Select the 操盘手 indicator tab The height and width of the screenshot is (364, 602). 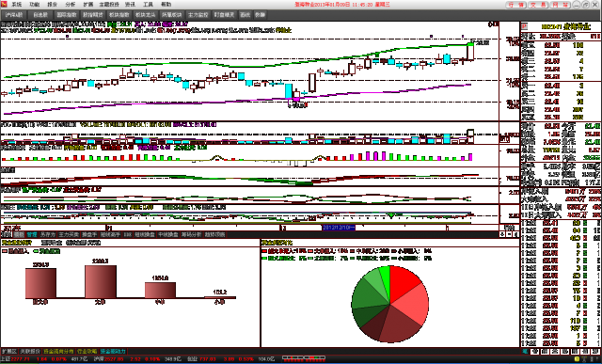click(x=89, y=234)
